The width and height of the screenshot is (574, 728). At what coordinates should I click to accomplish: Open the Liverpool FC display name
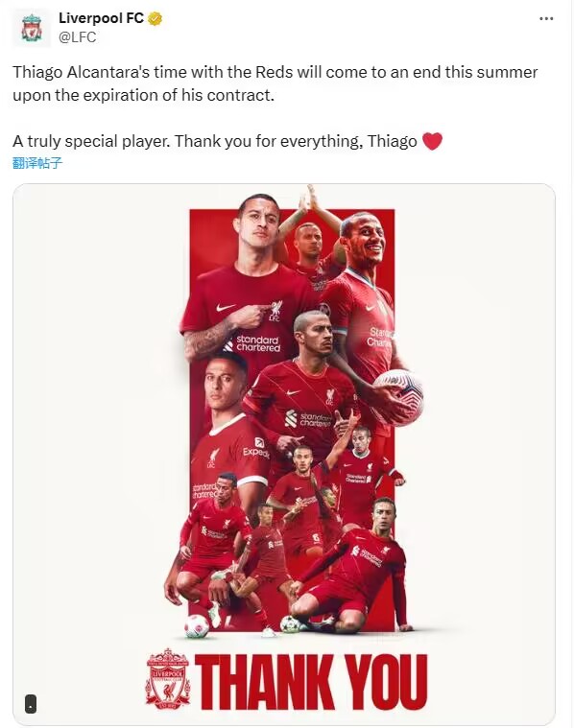coord(101,18)
